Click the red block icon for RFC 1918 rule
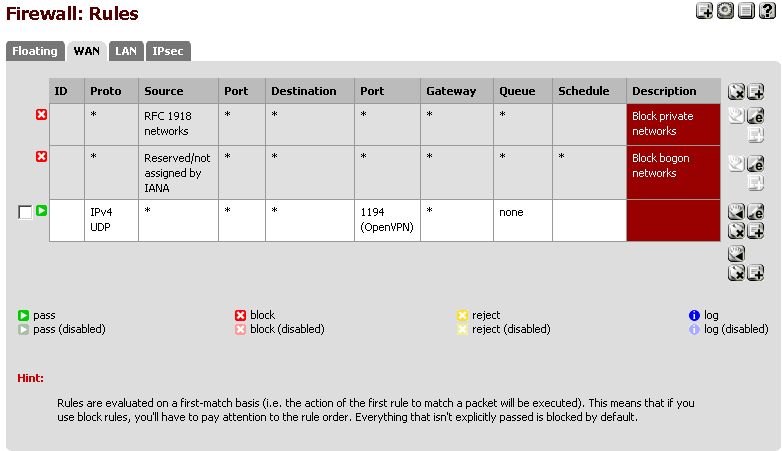 click(x=42, y=115)
